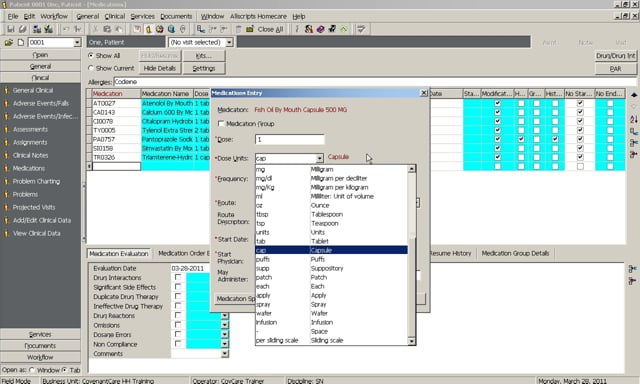Tick the Drug Interactions checkbox
The width and height of the screenshot is (640, 384).
pyautogui.click(x=178, y=277)
